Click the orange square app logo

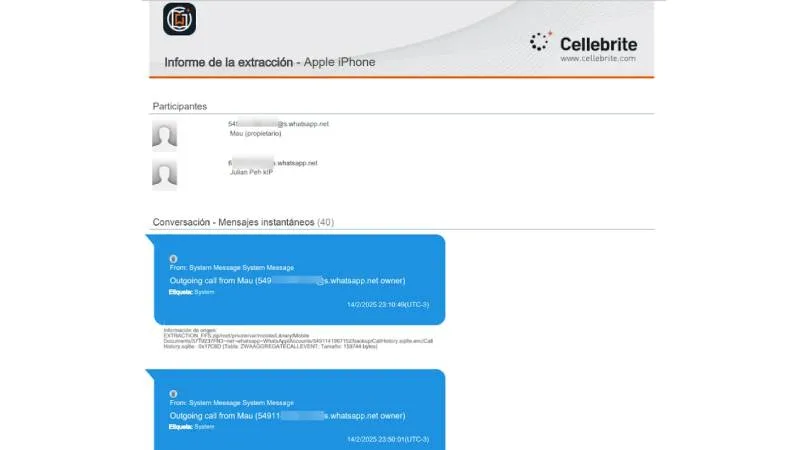pos(180,21)
